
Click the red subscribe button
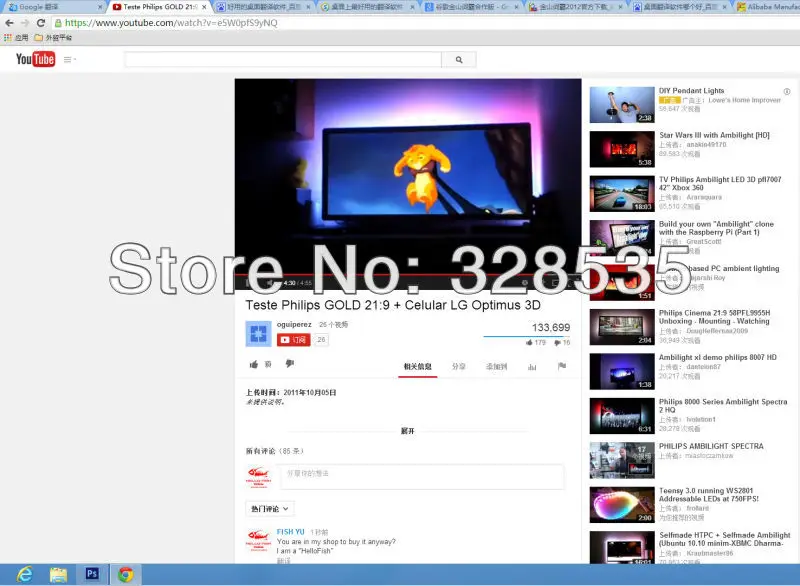[293, 340]
